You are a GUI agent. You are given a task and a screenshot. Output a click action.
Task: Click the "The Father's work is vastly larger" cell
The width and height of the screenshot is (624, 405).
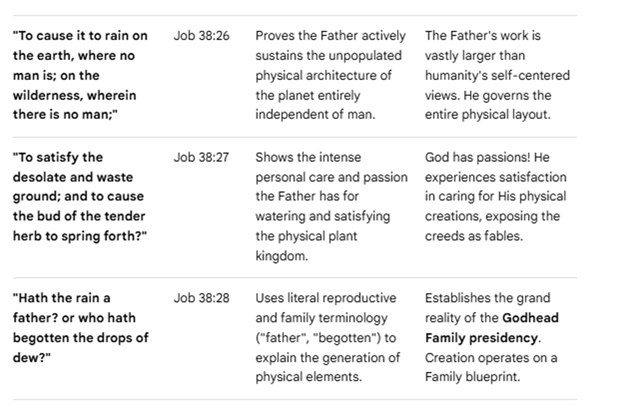(497, 75)
